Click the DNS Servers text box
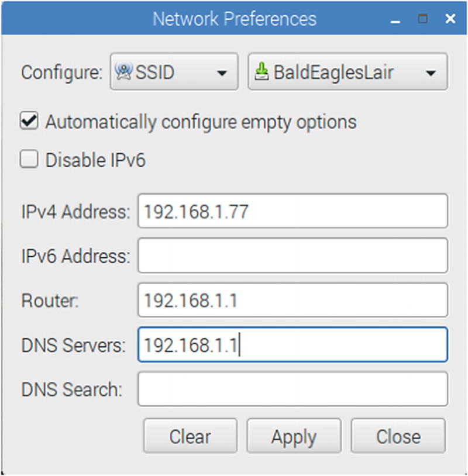The width and height of the screenshot is (468, 476). pyautogui.click(x=292, y=345)
